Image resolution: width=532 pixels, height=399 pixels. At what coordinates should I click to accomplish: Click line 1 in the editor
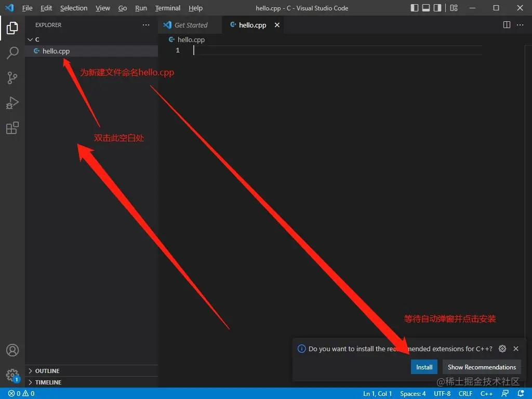point(338,50)
